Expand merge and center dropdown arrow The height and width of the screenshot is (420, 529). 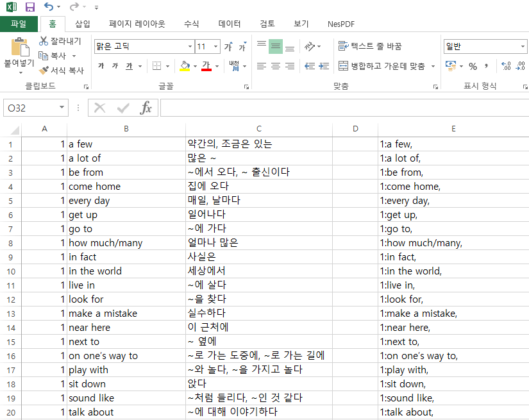coord(433,66)
